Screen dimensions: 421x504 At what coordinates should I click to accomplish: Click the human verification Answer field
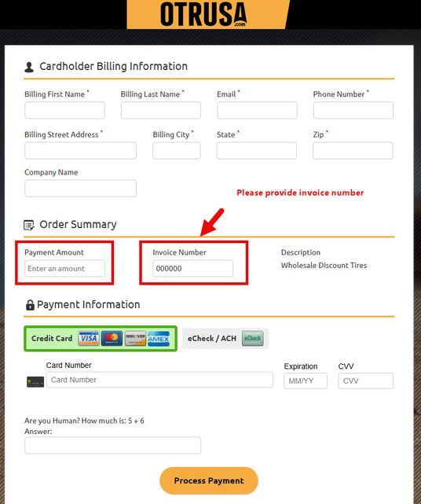tap(113, 445)
